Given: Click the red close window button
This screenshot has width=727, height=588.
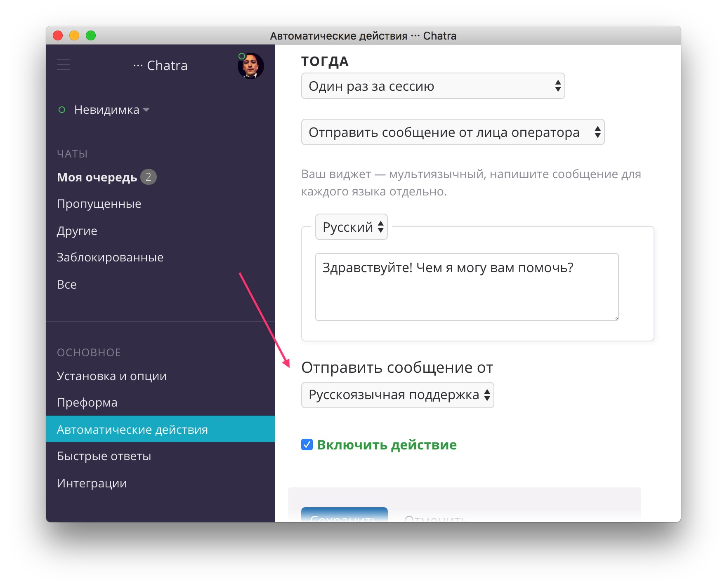Looking at the screenshot, I should [x=58, y=36].
